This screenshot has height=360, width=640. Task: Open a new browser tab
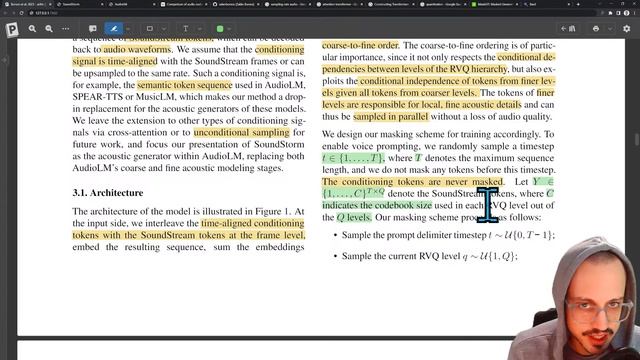point(578,4)
